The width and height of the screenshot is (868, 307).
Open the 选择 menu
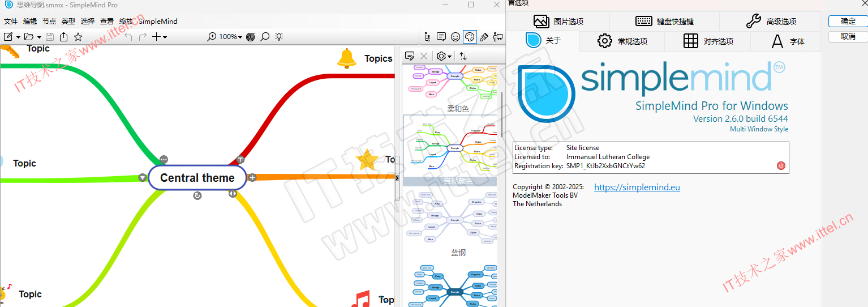[x=88, y=22]
